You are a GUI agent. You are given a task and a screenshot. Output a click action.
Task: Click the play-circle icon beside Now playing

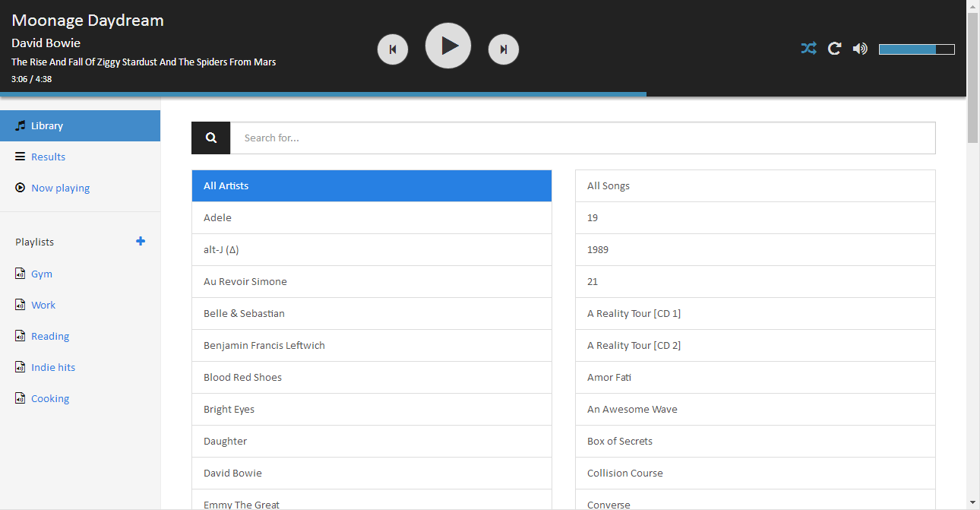click(21, 188)
